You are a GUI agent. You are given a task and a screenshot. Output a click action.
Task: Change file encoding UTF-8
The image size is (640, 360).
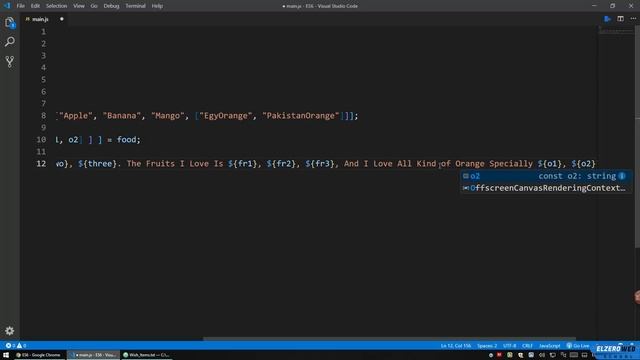click(509, 346)
